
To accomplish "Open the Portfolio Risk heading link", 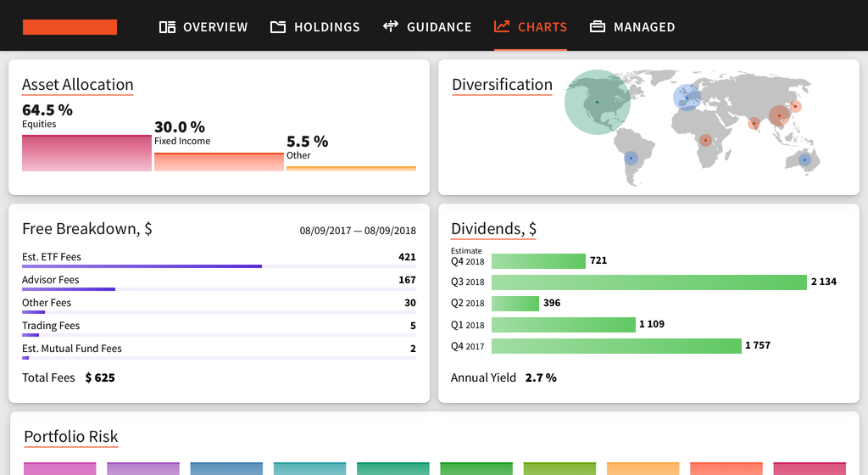I will (x=71, y=437).
